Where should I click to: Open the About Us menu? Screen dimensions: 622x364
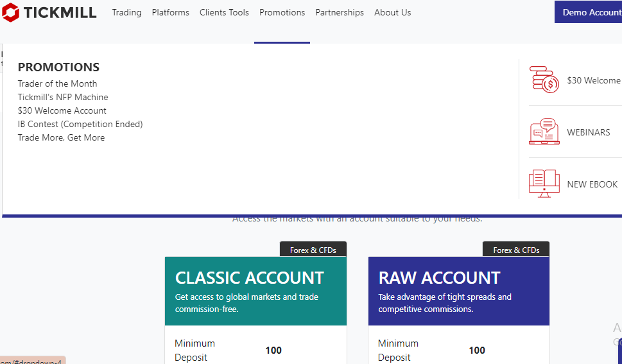click(x=393, y=13)
